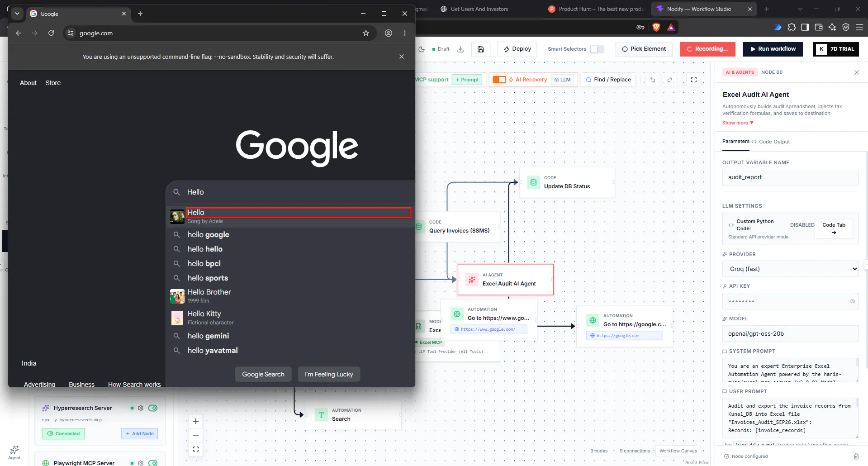Viewport: 868px width, 466px height.
Task: Zoom in on workflow canvas
Action: click(196, 421)
